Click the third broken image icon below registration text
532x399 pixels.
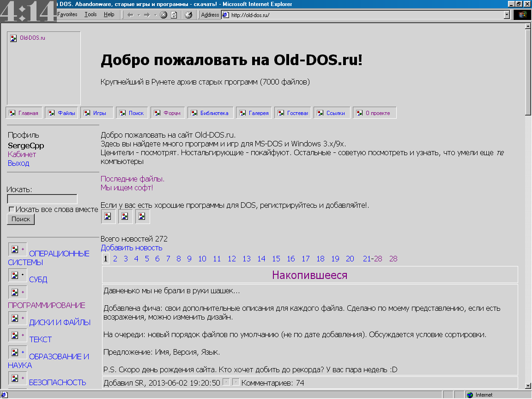click(142, 217)
